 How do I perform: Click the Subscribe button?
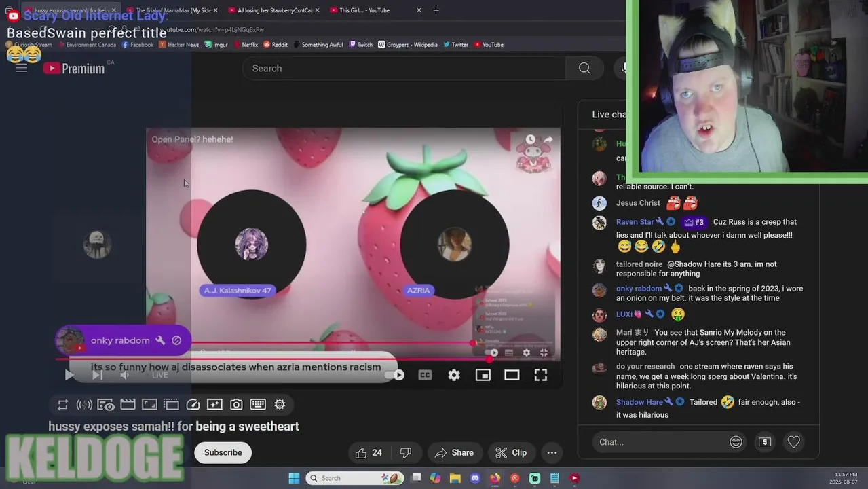(x=223, y=453)
